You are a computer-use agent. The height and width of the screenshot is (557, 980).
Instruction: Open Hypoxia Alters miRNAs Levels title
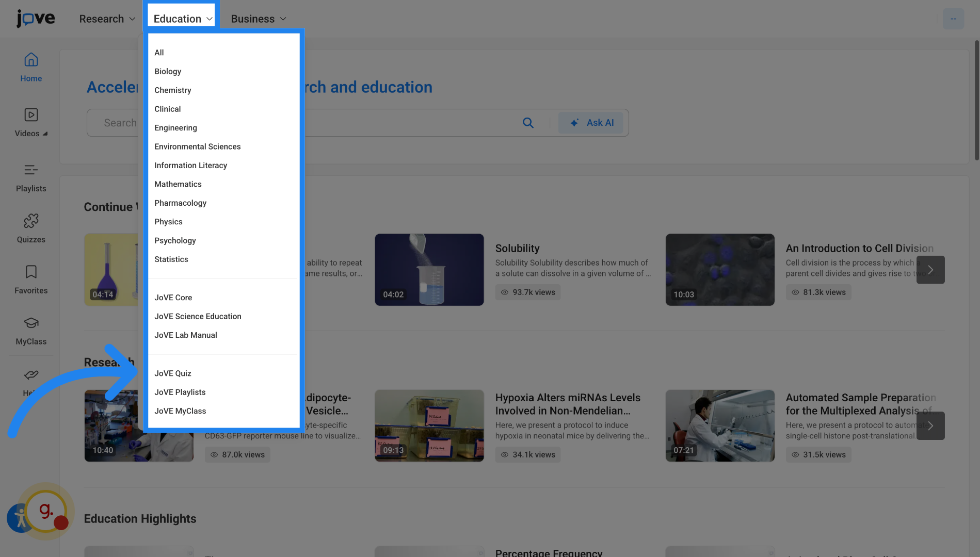[568, 404]
